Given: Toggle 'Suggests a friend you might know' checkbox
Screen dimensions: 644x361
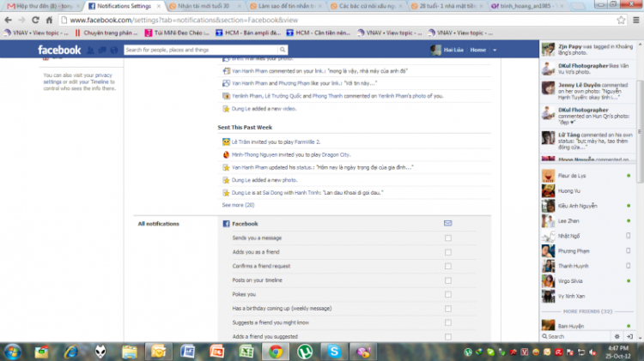Looking at the screenshot, I should 448,323.
